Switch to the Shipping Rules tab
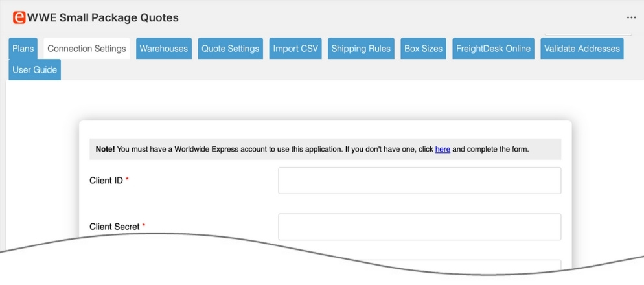Viewport: 644px width, 285px height. pos(361,49)
